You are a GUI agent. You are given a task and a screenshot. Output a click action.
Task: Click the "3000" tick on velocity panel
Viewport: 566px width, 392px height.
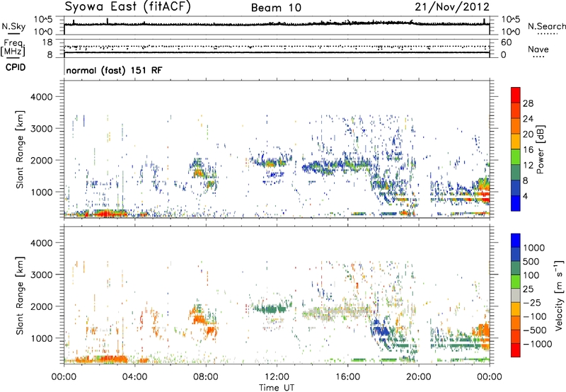click(x=41, y=275)
